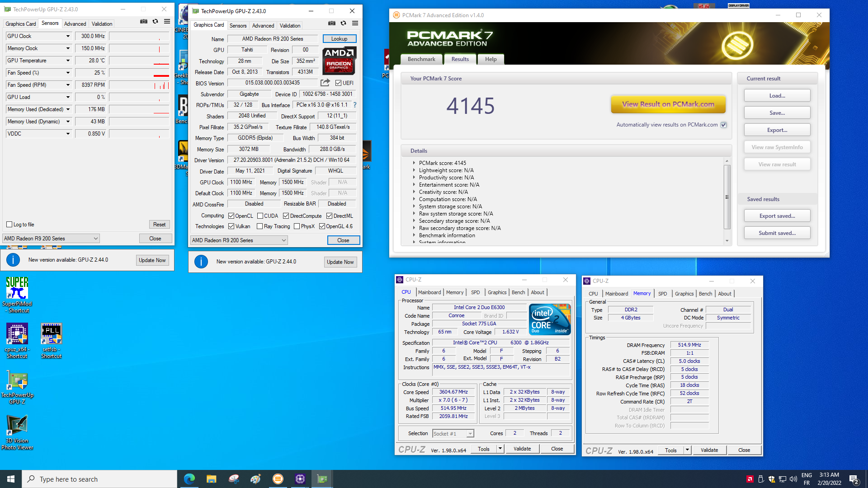This screenshot has height=488, width=868.
Task: Click the screenshot camera icon in GPU-Z Sensors window
Action: point(144,21)
